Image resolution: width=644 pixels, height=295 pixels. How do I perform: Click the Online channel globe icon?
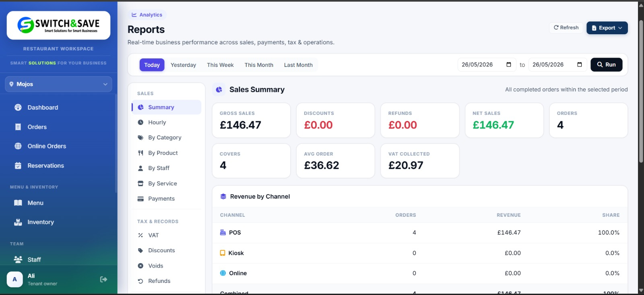point(223,273)
